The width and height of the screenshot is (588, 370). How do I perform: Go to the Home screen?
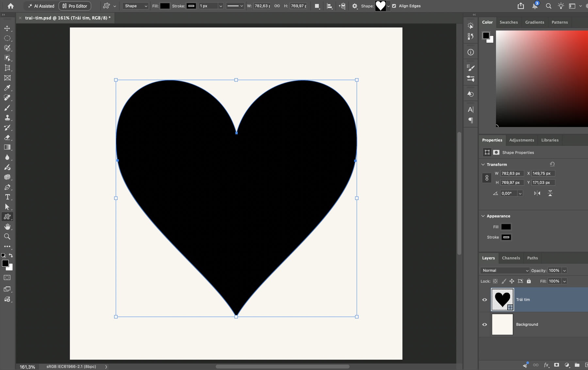[10, 6]
